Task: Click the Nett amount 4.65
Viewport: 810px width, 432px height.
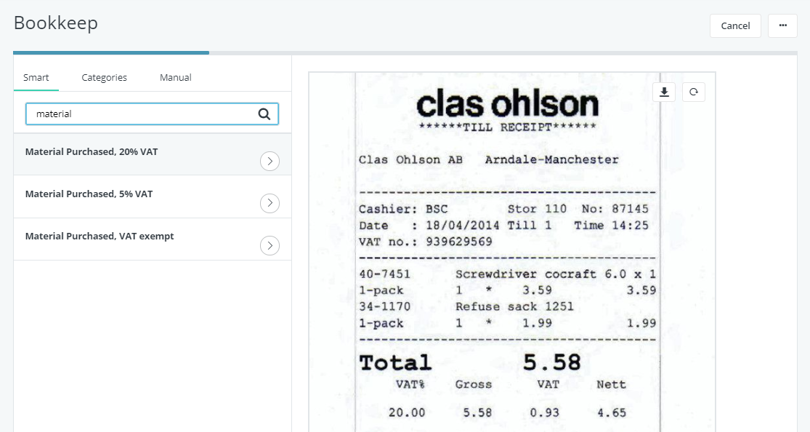Action: [612, 413]
